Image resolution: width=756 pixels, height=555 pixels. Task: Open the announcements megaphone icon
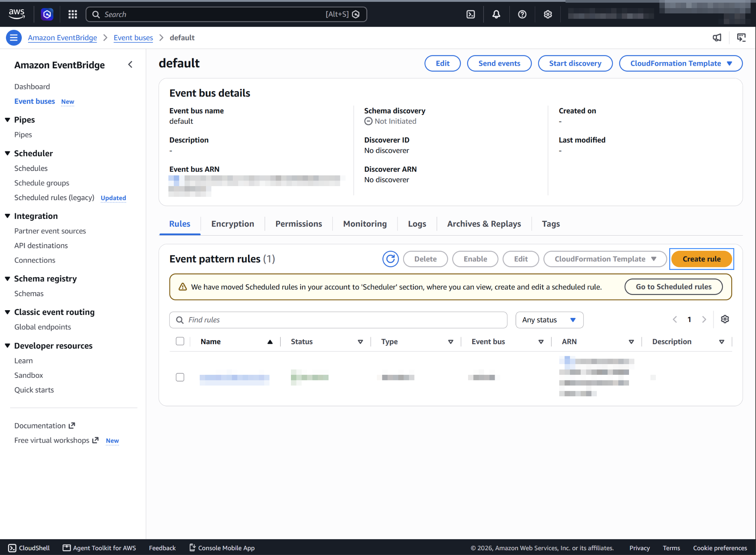[x=717, y=38]
